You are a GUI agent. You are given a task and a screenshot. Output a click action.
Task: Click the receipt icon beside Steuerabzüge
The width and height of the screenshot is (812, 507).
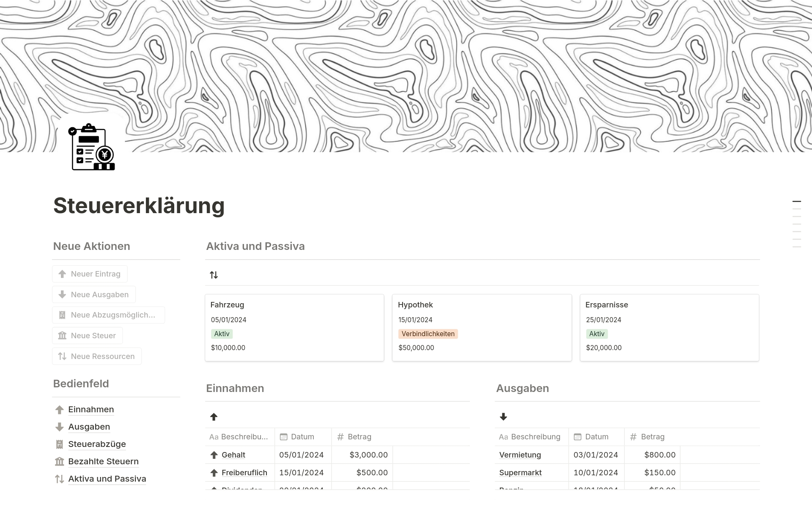click(x=60, y=444)
